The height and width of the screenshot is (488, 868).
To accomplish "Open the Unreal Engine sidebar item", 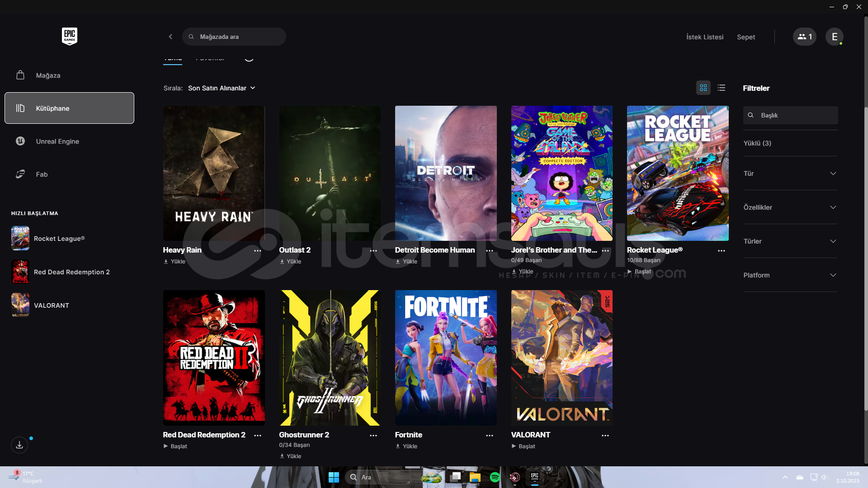I will click(x=57, y=141).
